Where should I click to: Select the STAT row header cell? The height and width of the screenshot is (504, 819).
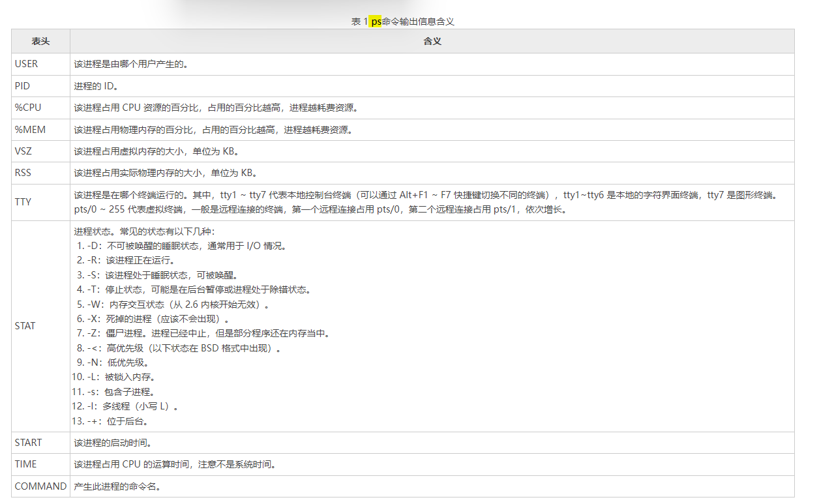point(40,326)
